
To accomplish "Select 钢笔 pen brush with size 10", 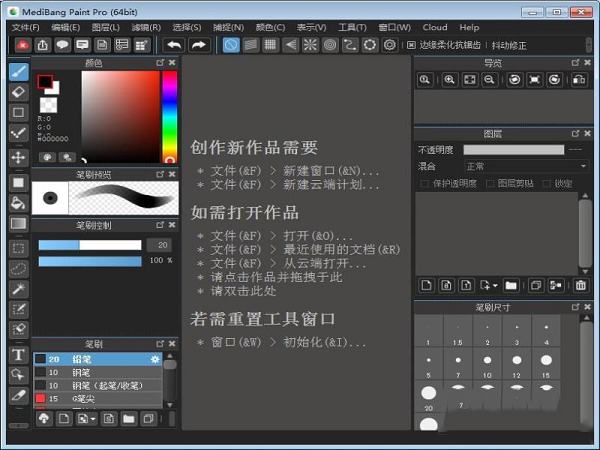I will coord(98,372).
